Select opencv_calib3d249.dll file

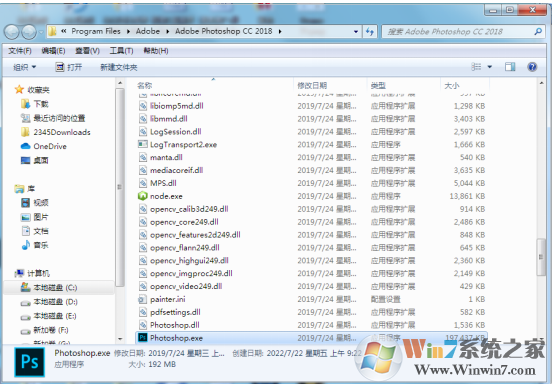click(x=184, y=209)
